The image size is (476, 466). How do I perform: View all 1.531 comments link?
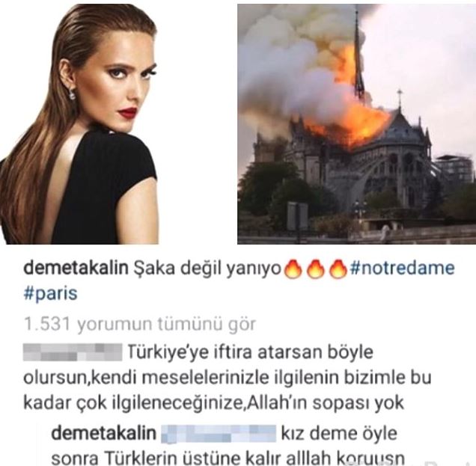click(140, 324)
